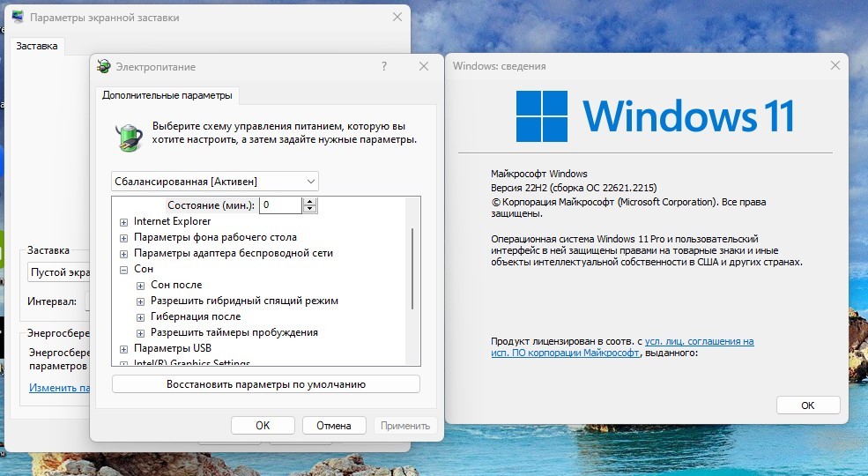Click the Состояние (мин.) value field

[280, 205]
